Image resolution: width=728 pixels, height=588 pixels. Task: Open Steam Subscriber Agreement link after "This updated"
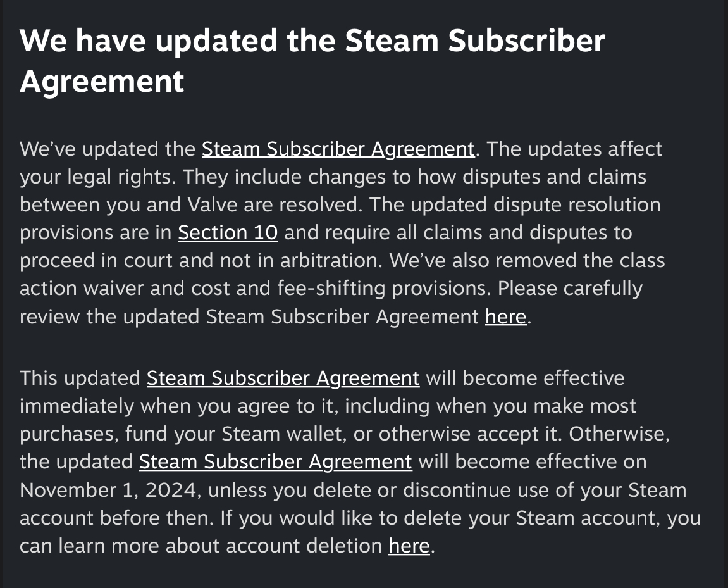(283, 378)
